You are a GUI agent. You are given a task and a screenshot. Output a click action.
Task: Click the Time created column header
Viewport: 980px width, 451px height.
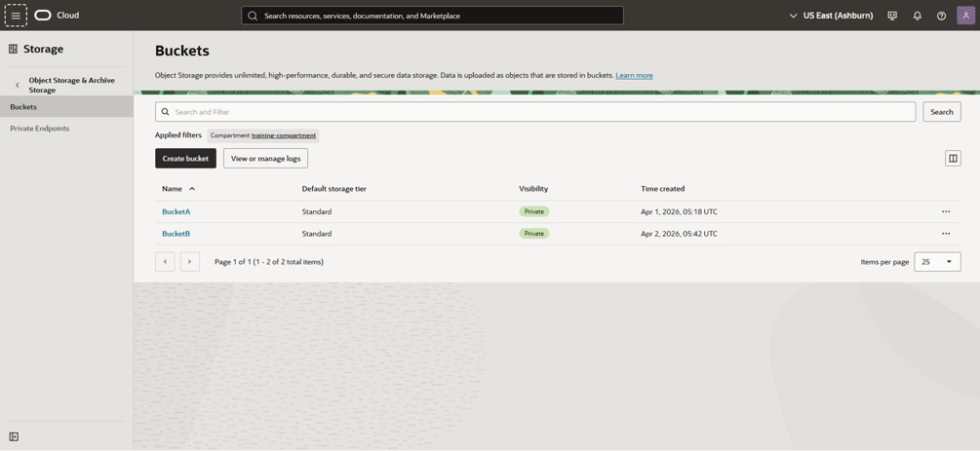(662, 189)
